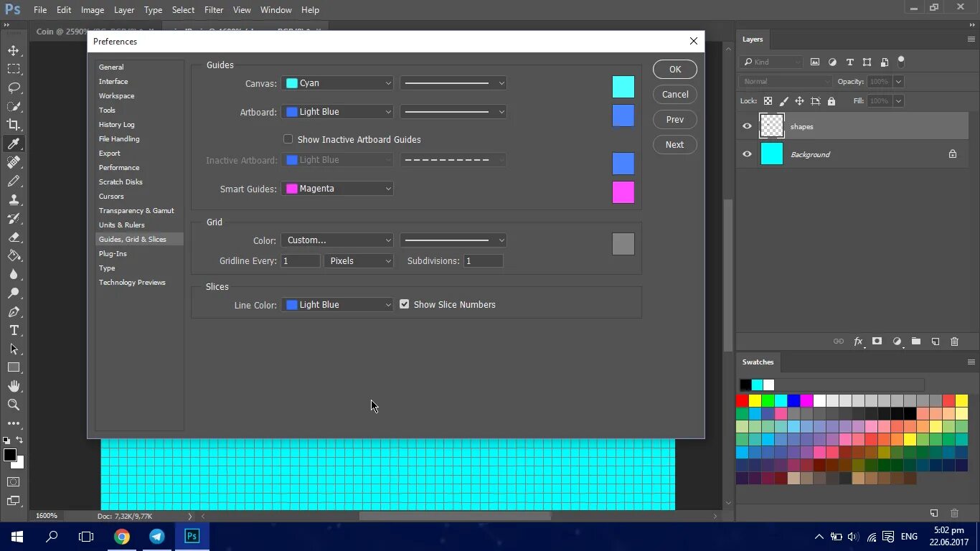
Task: Select the Paint Bucket tool
Action: pos(13,255)
